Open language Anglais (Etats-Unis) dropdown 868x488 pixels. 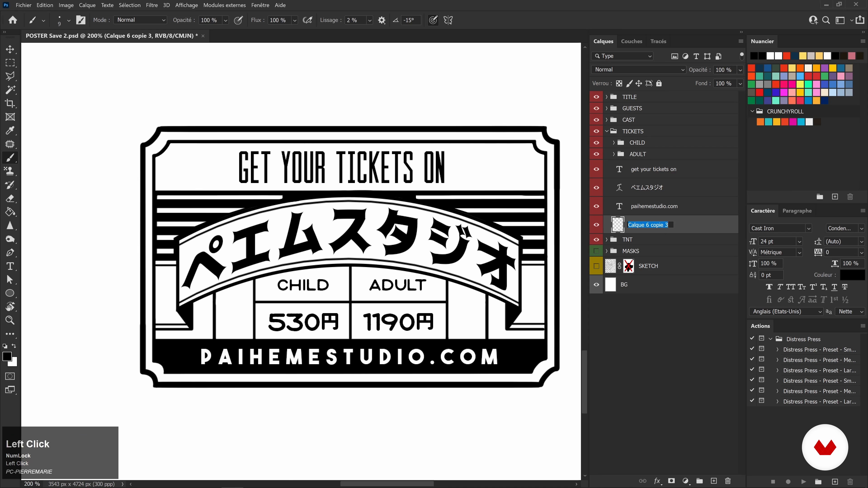tap(786, 312)
